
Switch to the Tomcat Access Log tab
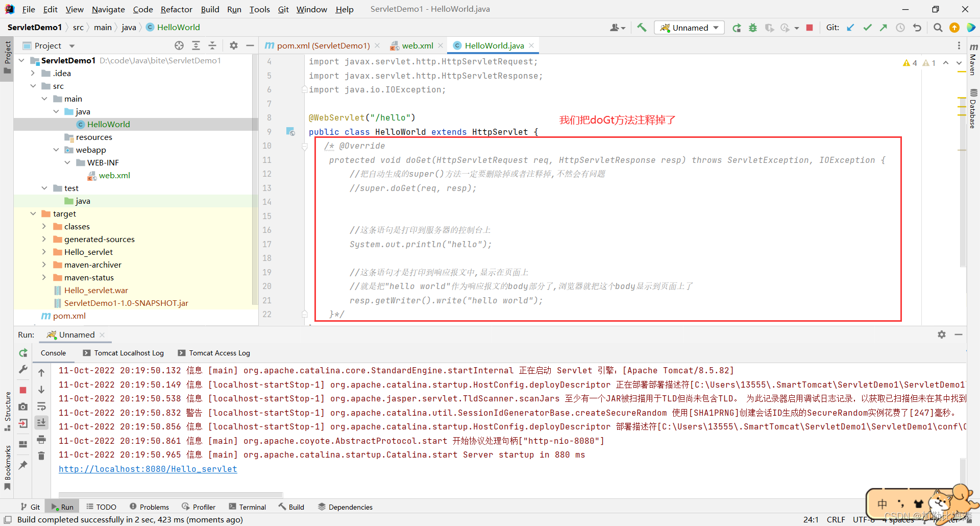[x=219, y=353]
